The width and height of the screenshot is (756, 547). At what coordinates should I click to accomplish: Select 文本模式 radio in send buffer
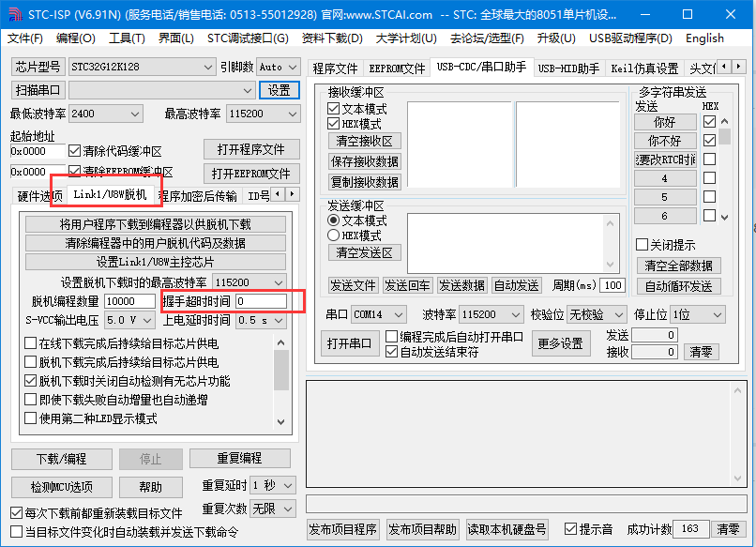click(333, 220)
